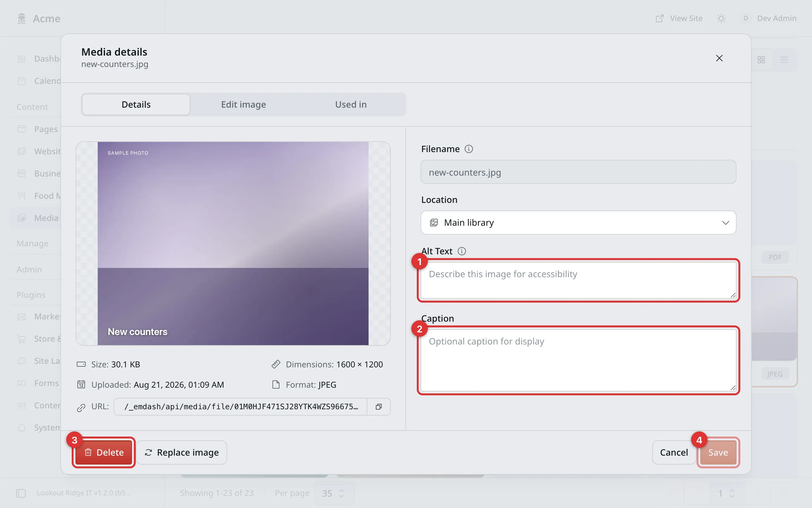Viewport: 812px width, 508px height.
Task: Open the Calendar sidebar item
Action: pos(36,81)
